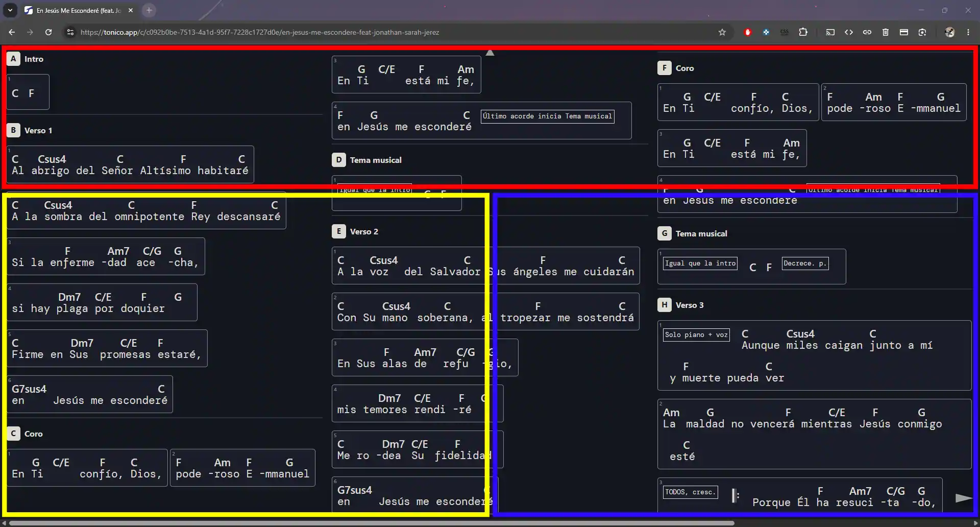The height and width of the screenshot is (527, 980).
Task: Click the Cast screen icon
Action: coord(830,32)
